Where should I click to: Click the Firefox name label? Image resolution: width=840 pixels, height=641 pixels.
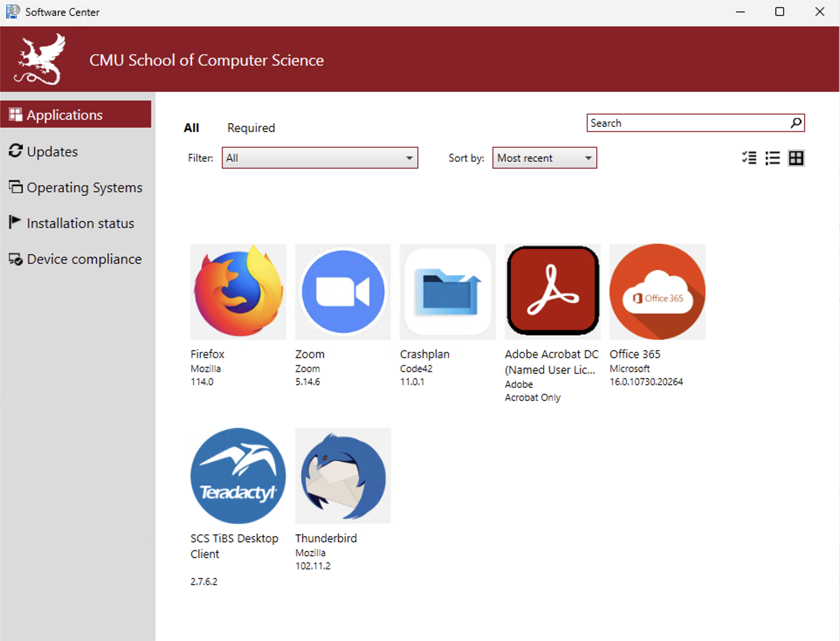point(207,354)
